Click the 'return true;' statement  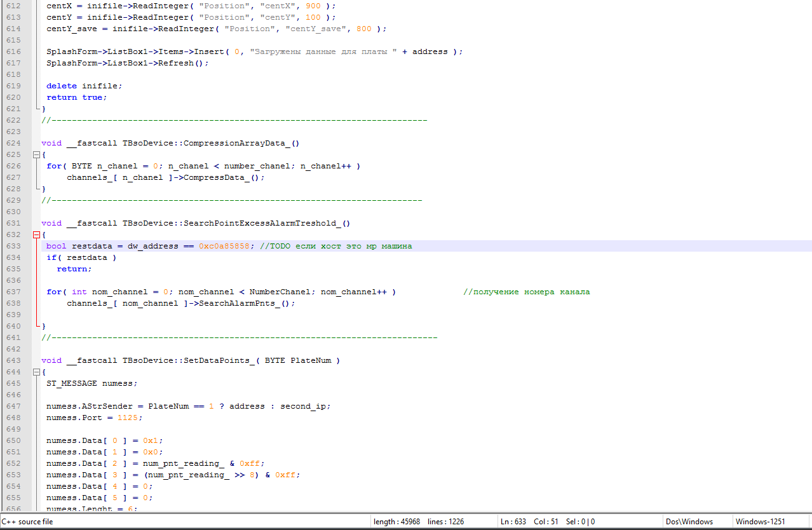(77, 97)
